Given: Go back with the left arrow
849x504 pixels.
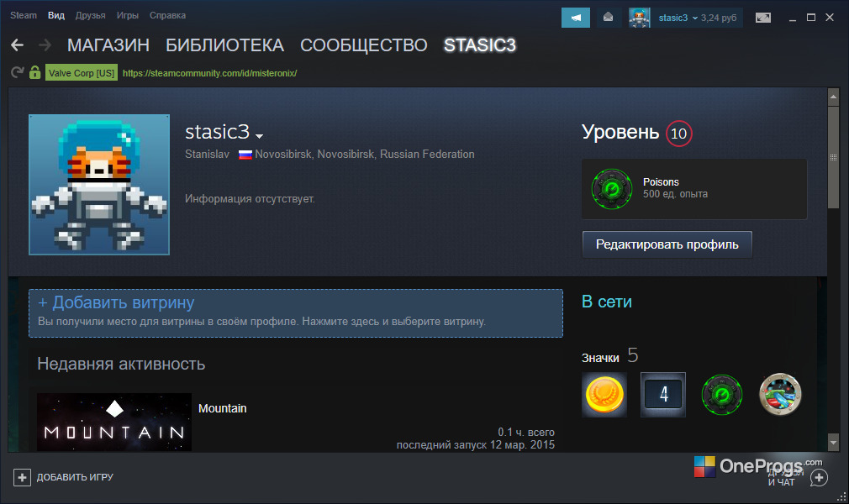Looking at the screenshot, I should point(18,45).
